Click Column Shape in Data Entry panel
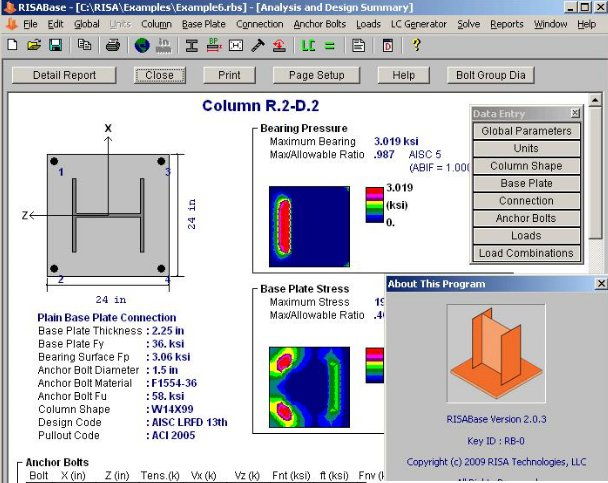 click(526, 166)
